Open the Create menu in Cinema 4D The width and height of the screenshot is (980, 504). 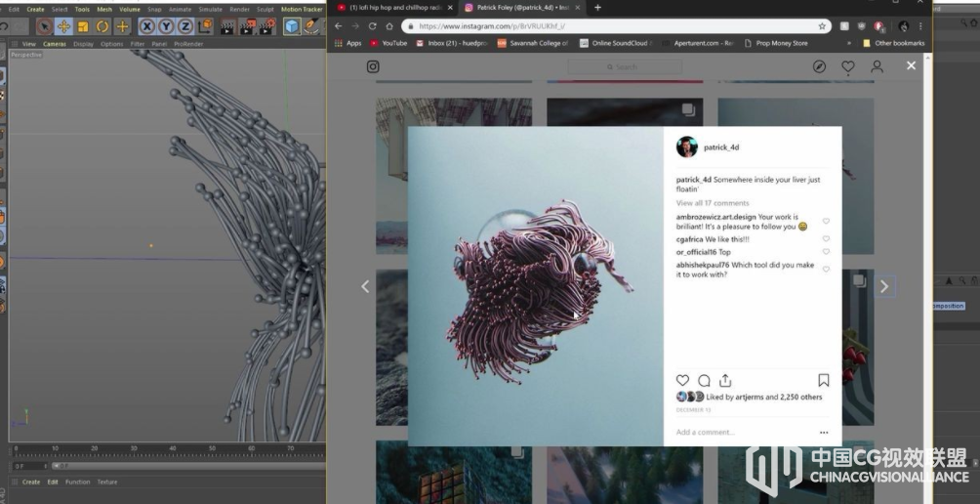pos(35,10)
